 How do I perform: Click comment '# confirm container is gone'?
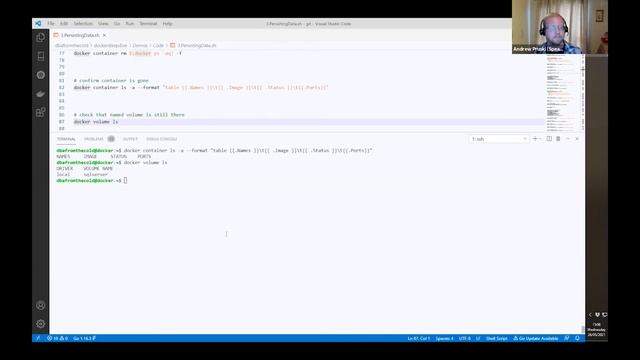(x=111, y=80)
